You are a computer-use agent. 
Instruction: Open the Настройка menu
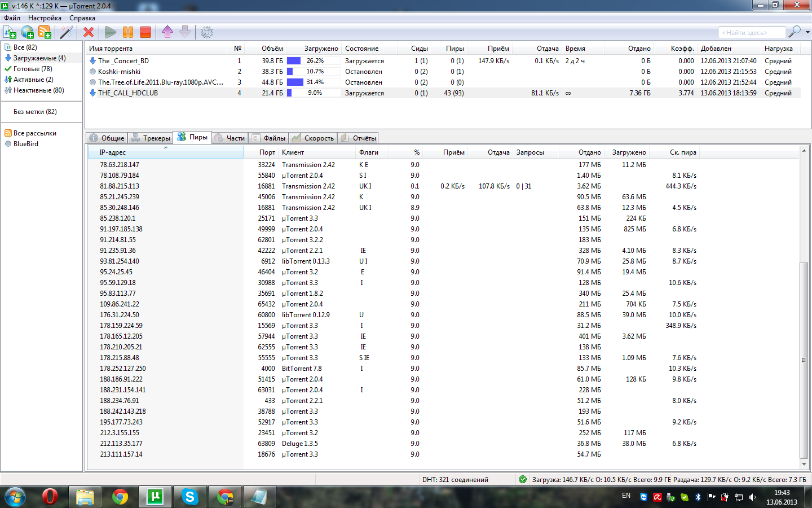coord(45,18)
